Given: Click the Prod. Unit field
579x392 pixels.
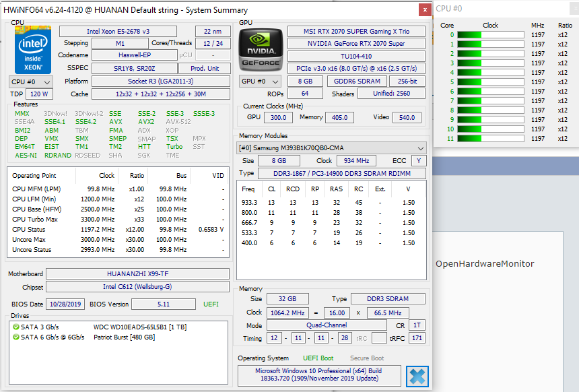Looking at the screenshot, I should point(205,68).
